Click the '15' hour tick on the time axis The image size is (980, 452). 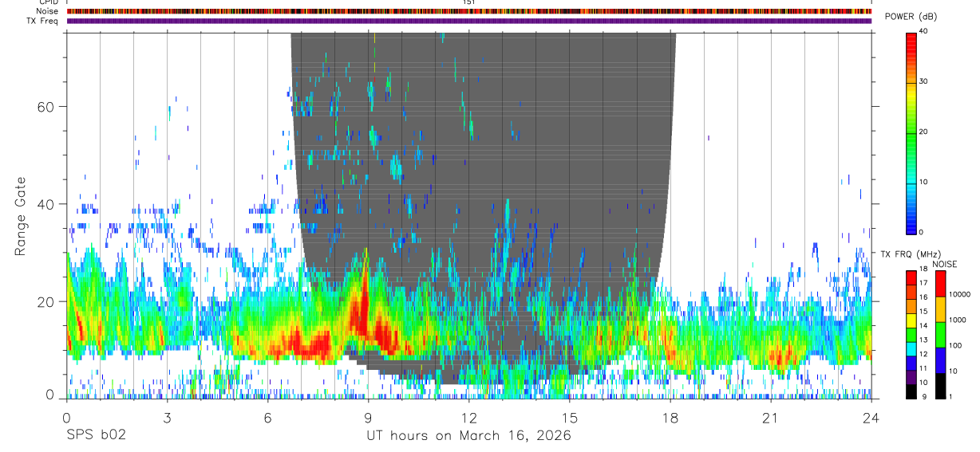[569, 417]
